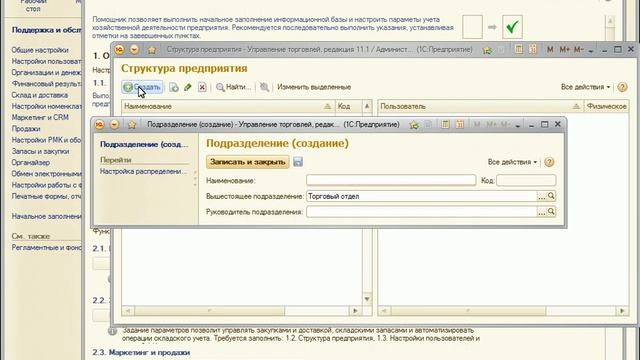640x360 pixels.
Task: Open Финансовый результат in left sidebar
Action: [47, 84]
